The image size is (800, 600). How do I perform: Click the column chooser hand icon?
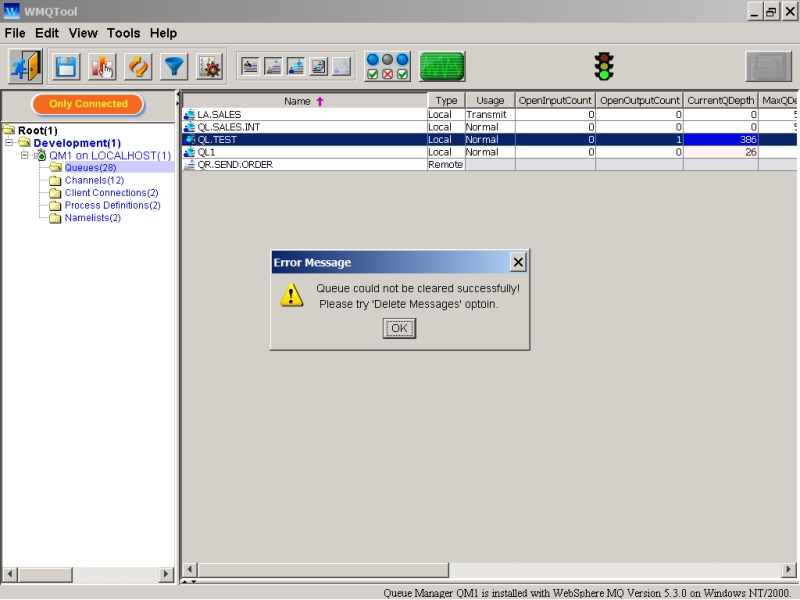point(102,67)
